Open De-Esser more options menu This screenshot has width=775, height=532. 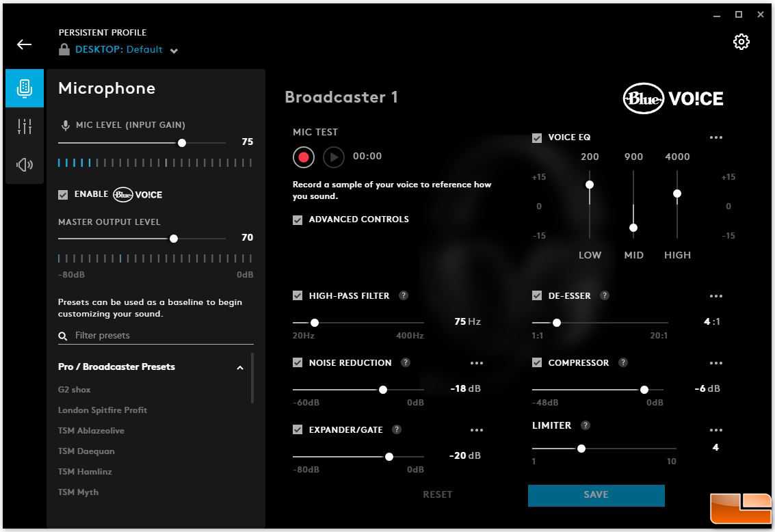click(x=716, y=296)
